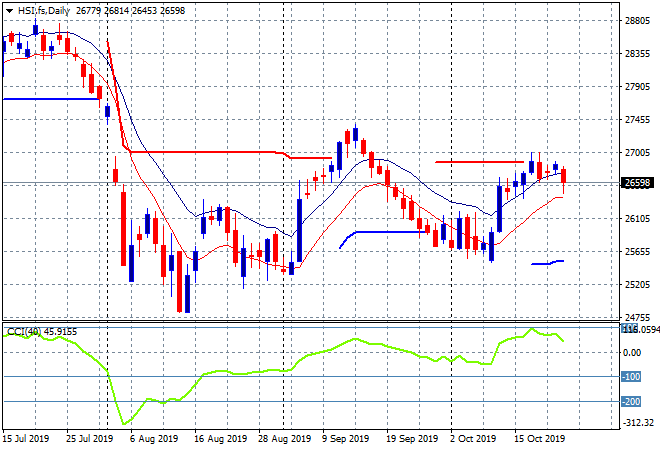The height and width of the screenshot is (450, 660).
Task: Click the -312.32 CCI scale label
Action: click(639, 422)
